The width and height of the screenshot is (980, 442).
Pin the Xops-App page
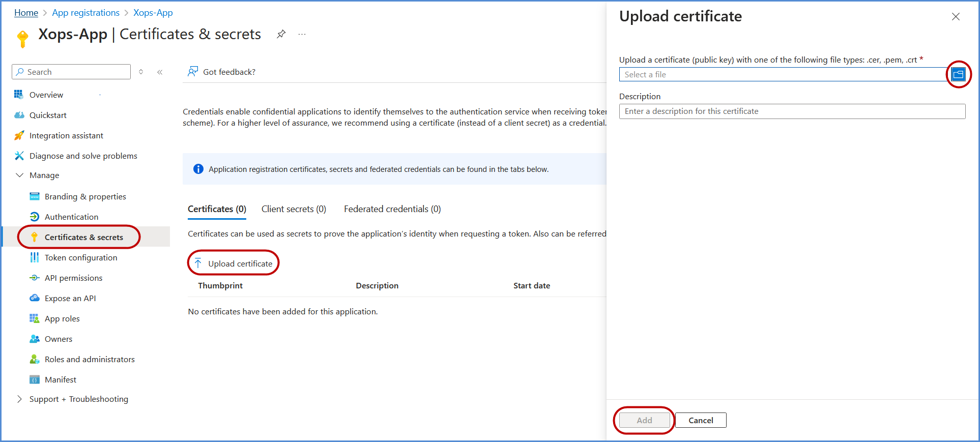(x=281, y=34)
